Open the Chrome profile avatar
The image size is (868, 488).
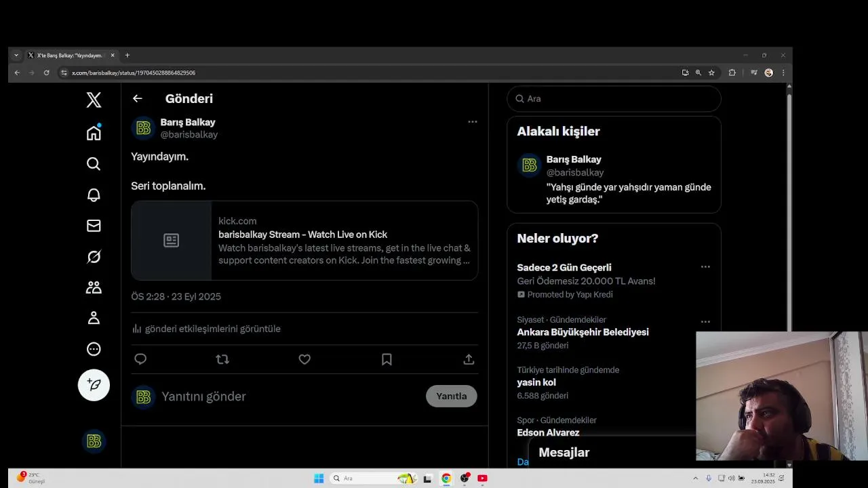pyautogui.click(x=768, y=73)
